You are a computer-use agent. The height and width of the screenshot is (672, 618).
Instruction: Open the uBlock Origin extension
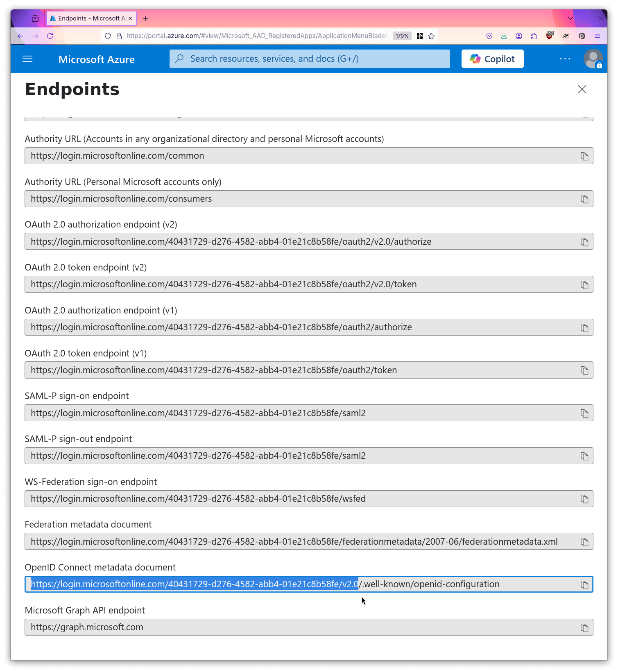click(549, 36)
